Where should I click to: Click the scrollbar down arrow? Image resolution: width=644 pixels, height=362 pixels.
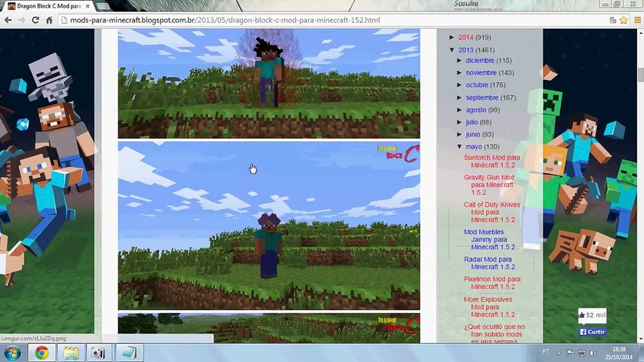coord(640,339)
